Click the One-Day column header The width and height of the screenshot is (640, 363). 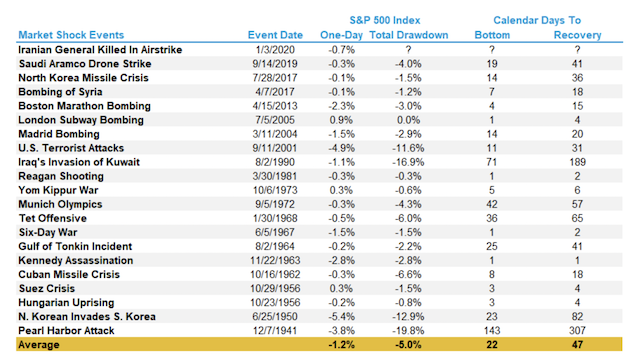click(341, 35)
